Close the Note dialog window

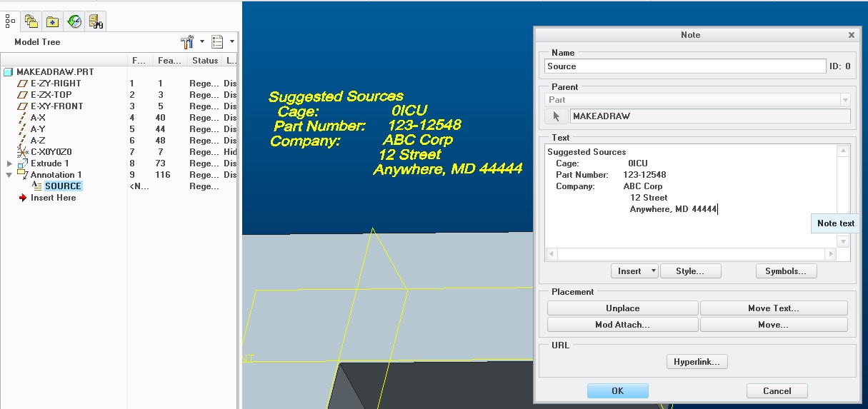(851, 35)
